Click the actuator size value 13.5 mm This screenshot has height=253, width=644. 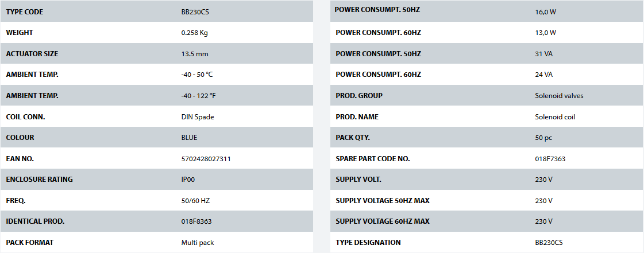click(x=194, y=54)
